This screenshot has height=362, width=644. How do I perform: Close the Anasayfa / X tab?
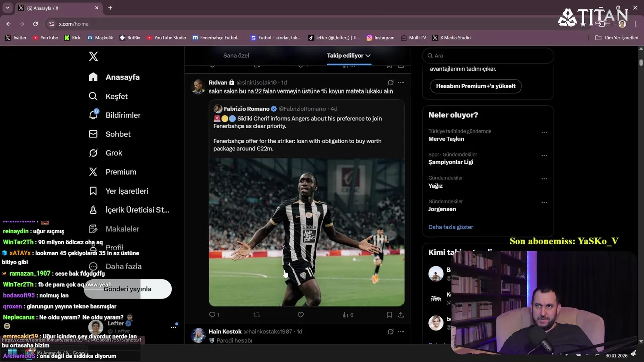pyautogui.click(x=97, y=8)
